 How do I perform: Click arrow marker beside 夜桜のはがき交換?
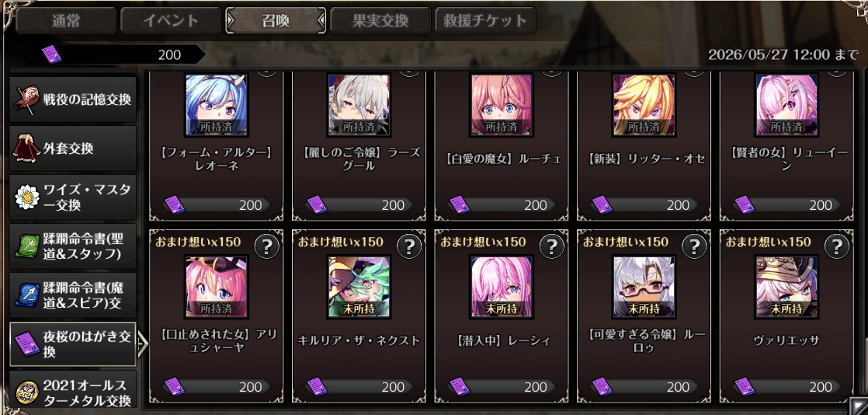click(143, 344)
